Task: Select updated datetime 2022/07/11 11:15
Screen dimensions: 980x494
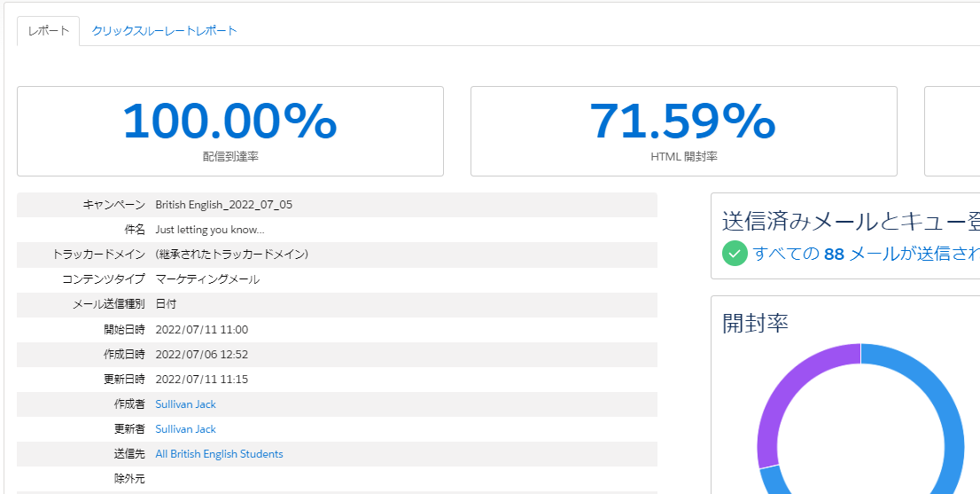Action: coord(202,380)
